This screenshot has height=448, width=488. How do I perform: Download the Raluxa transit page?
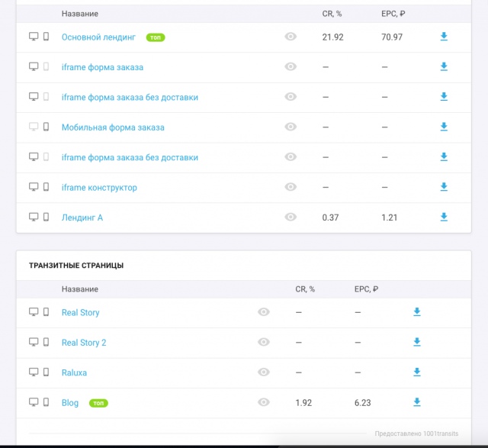(x=417, y=372)
